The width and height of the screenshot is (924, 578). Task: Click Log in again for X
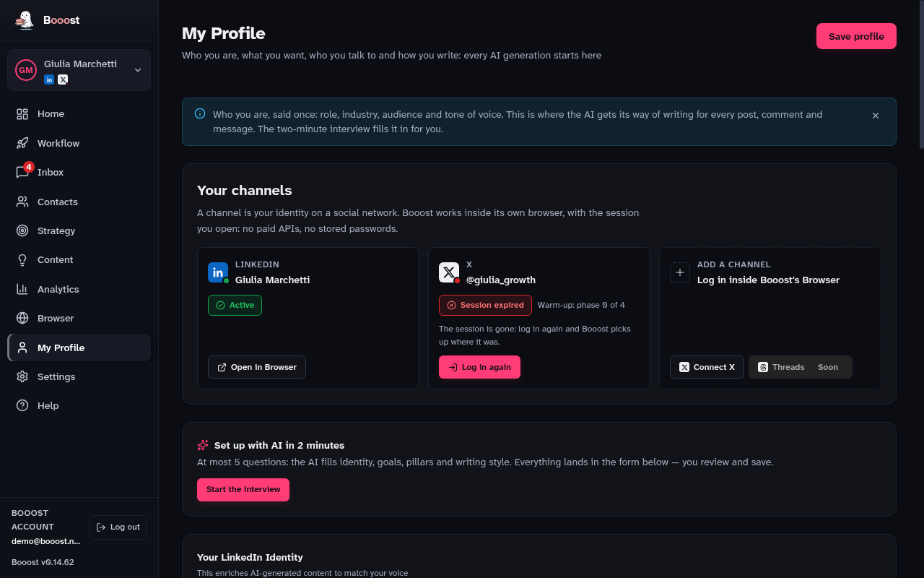(x=479, y=367)
